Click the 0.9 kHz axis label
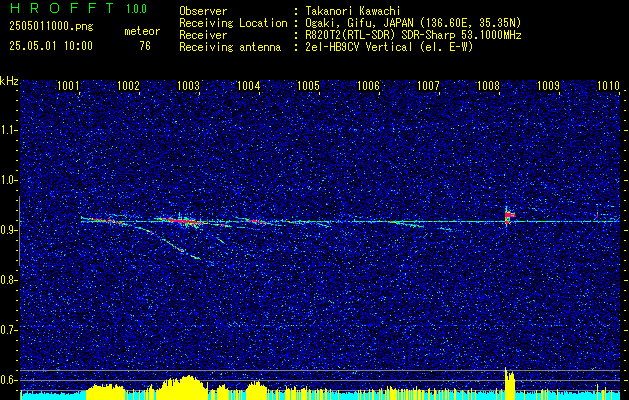629x400 pixels. (x=9, y=230)
